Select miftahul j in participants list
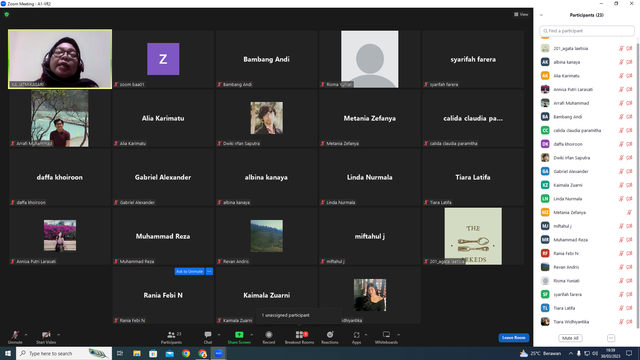The width and height of the screenshot is (640, 360). pyautogui.click(x=587, y=226)
